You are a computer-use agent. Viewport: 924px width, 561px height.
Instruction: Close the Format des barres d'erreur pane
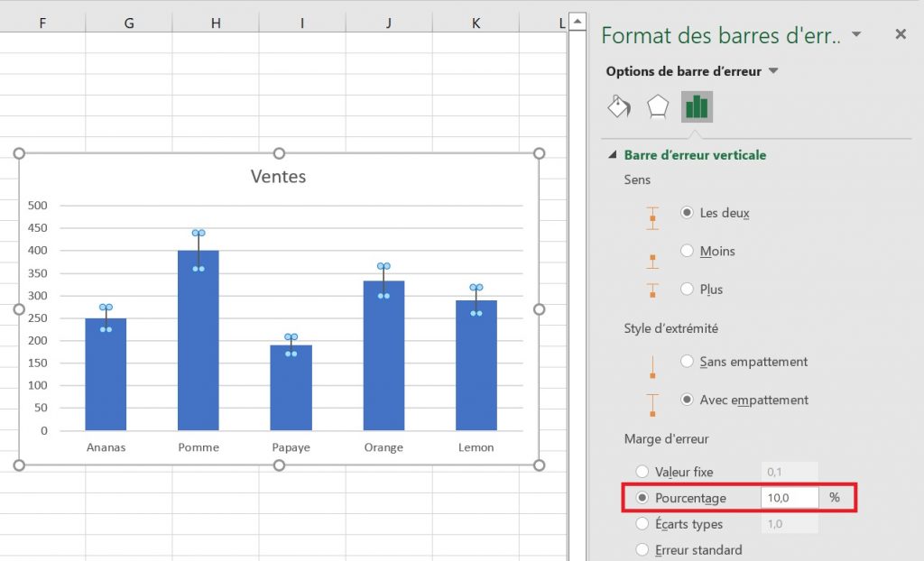[x=901, y=34]
